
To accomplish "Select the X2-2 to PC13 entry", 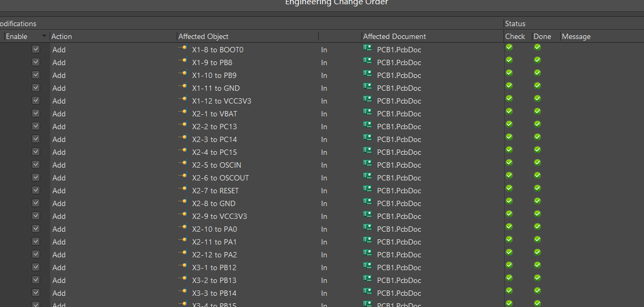I will tap(214, 127).
